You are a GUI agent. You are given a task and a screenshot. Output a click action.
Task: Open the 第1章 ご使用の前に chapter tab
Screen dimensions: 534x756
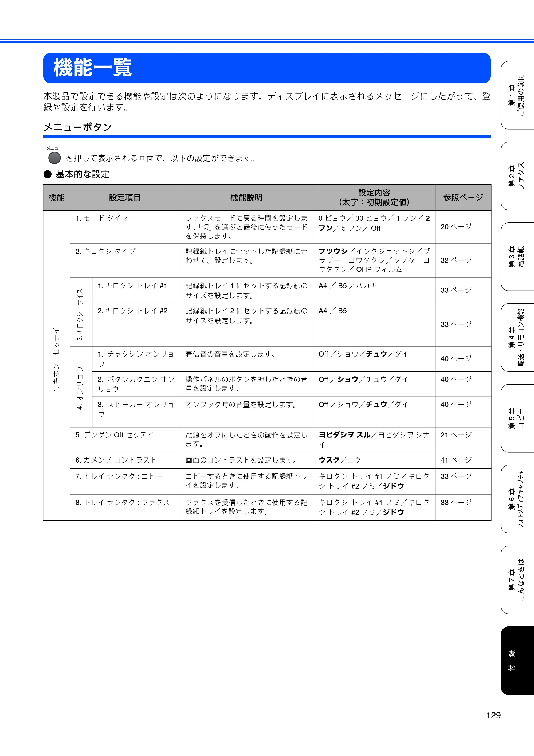[x=517, y=95]
